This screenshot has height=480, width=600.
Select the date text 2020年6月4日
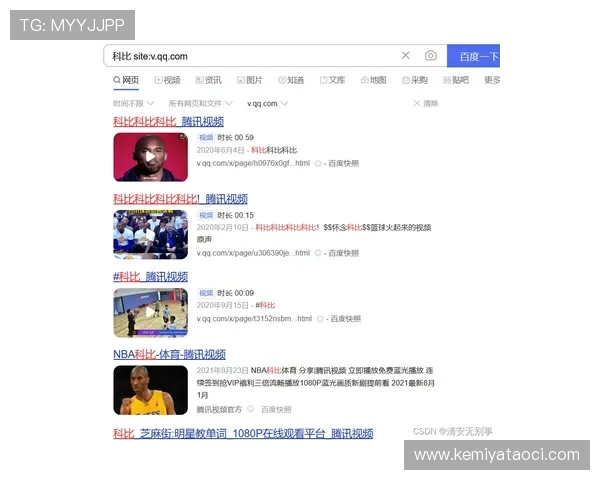pyautogui.click(x=220, y=150)
